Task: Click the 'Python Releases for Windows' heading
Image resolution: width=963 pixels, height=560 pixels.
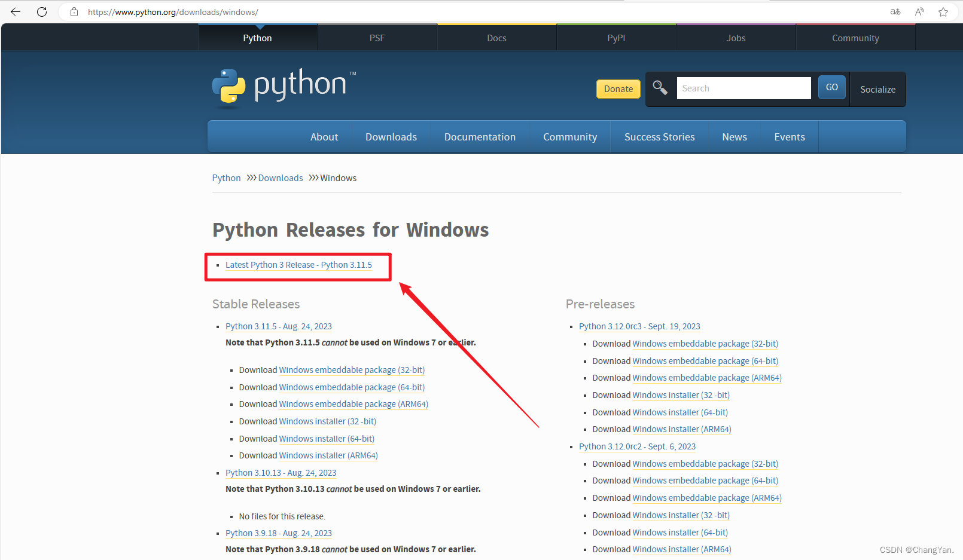Action: (351, 230)
